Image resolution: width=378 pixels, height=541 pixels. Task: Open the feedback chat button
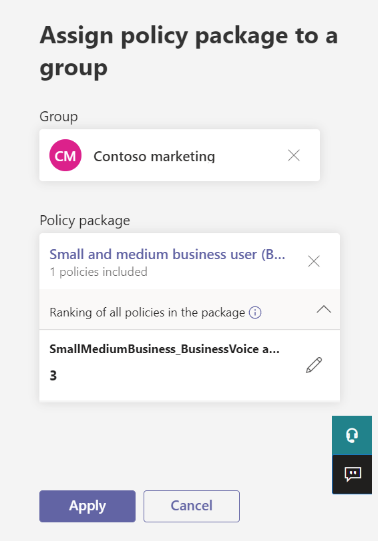pyautogui.click(x=352, y=474)
